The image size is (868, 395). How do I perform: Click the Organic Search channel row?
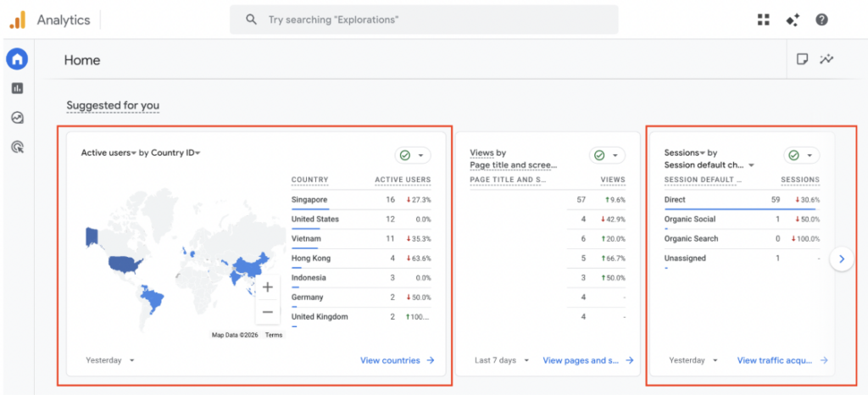click(x=742, y=239)
